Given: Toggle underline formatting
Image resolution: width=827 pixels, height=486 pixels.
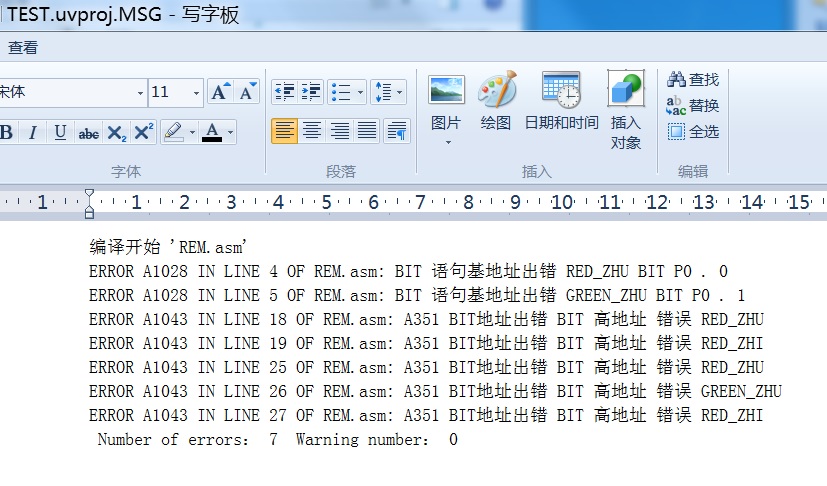Looking at the screenshot, I should pos(60,132).
